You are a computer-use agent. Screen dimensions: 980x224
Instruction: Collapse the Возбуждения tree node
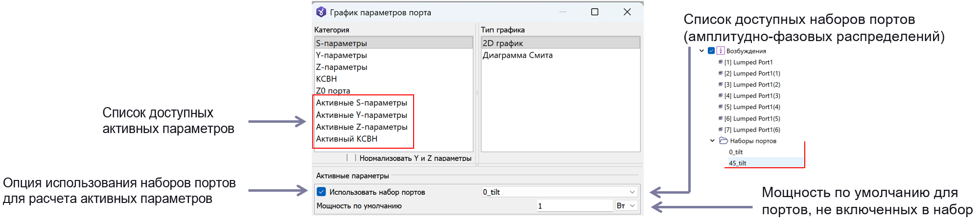coord(701,51)
